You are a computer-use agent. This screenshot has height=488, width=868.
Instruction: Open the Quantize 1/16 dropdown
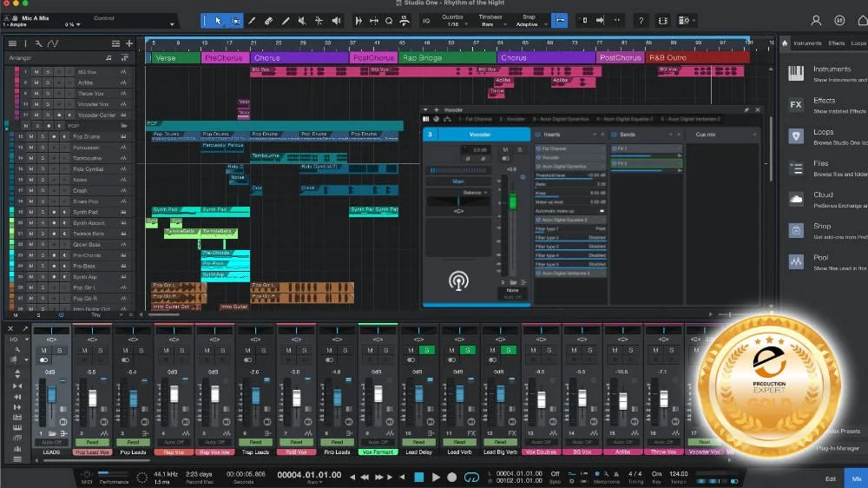click(x=454, y=21)
